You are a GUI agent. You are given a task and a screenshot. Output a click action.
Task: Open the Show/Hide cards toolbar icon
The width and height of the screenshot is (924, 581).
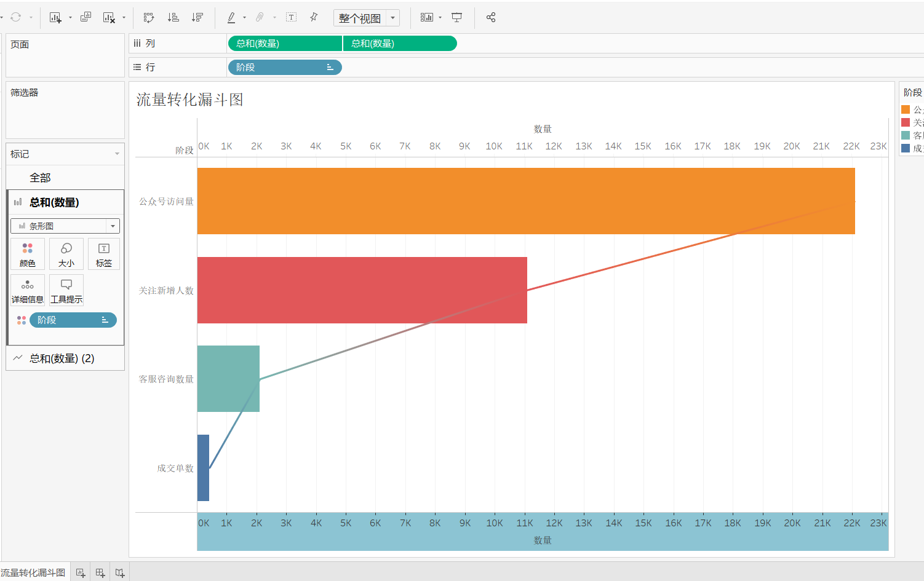tap(427, 17)
